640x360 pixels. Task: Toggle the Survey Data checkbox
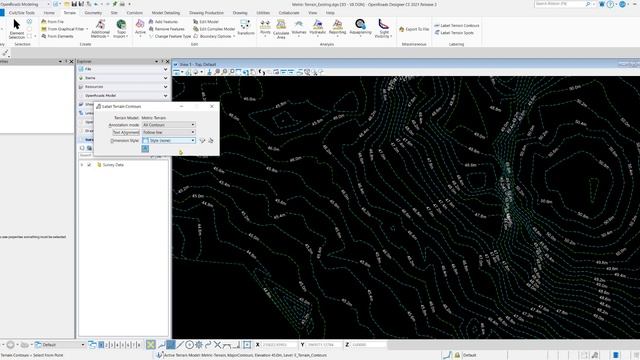point(89,165)
